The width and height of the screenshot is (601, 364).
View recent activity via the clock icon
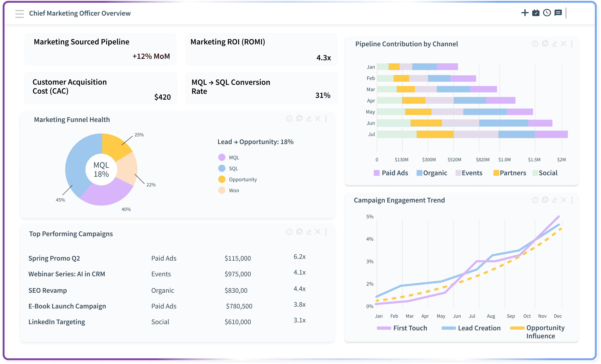click(x=547, y=13)
